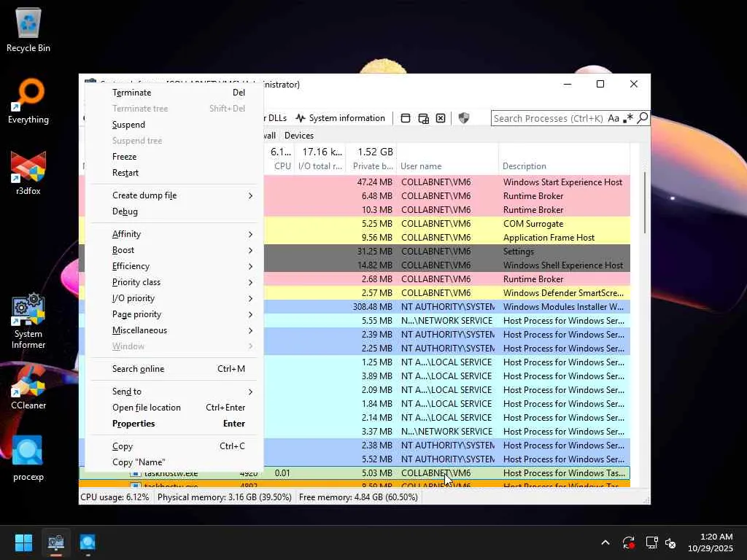Click Free memory status bar entry
The image size is (747, 560).
point(358,497)
